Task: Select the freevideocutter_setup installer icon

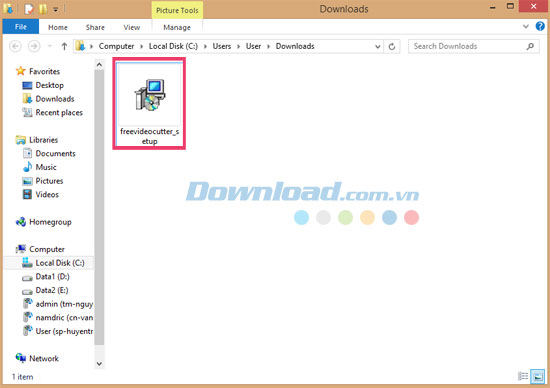Action: coord(150,95)
